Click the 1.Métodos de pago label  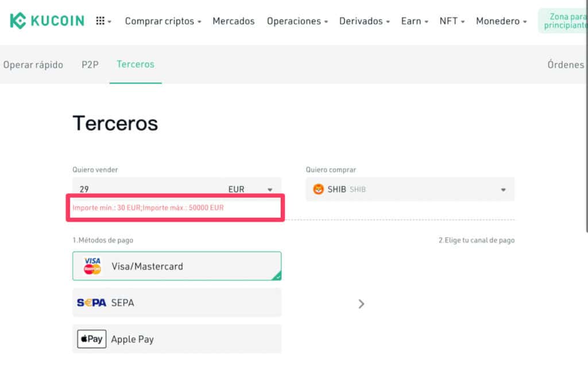[x=103, y=240]
